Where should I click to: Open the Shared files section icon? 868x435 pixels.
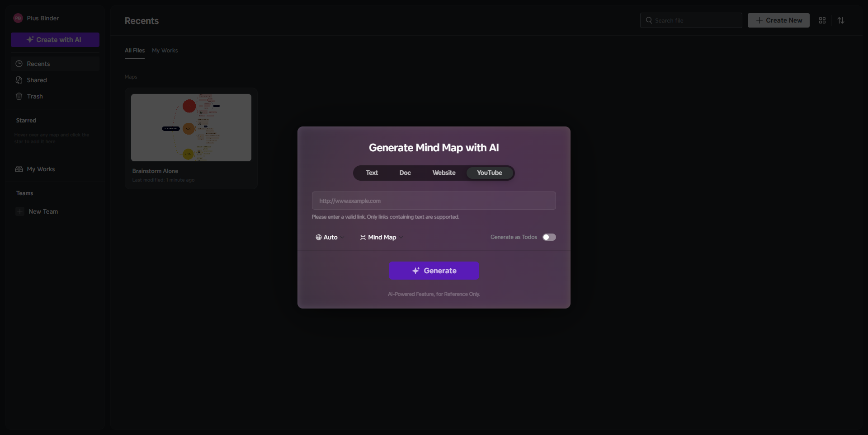coord(19,80)
